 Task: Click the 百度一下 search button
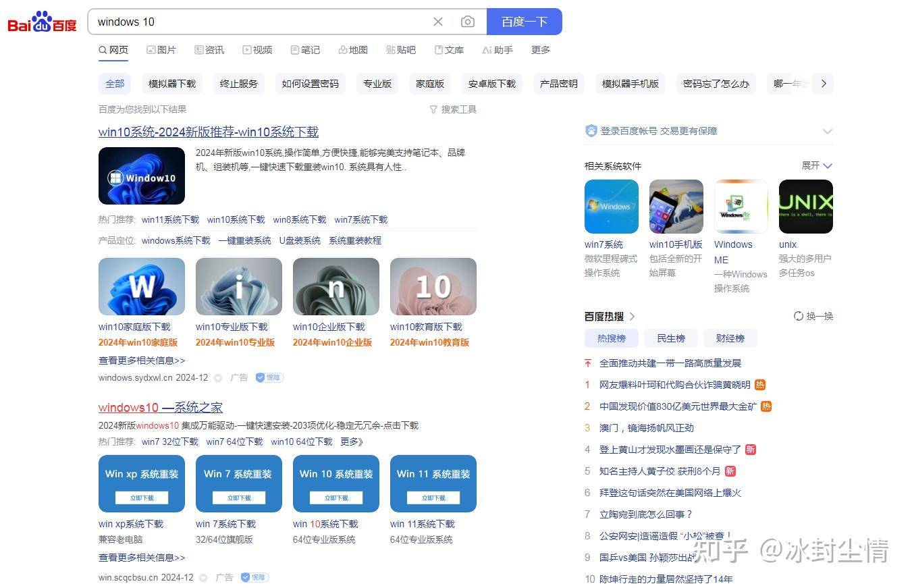click(525, 22)
